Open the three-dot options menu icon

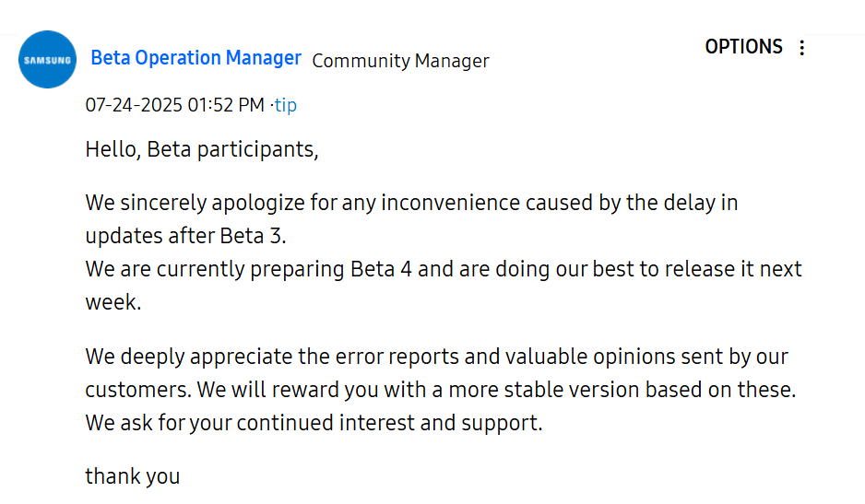coord(802,48)
